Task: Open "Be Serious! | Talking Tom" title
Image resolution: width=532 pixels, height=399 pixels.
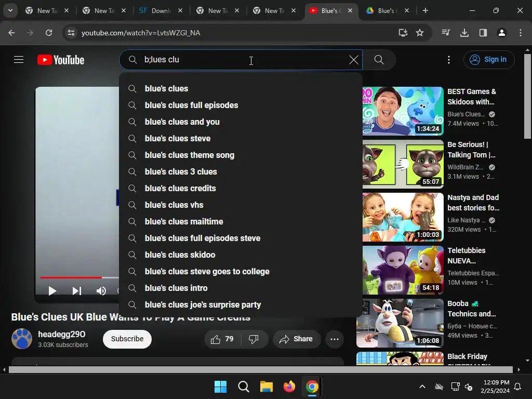Action: tap(471, 150)
